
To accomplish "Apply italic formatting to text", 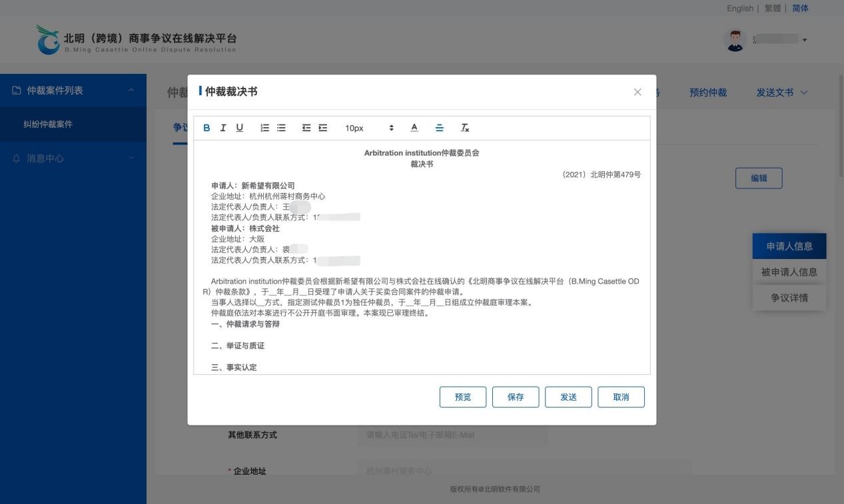I will coord(223,128).
